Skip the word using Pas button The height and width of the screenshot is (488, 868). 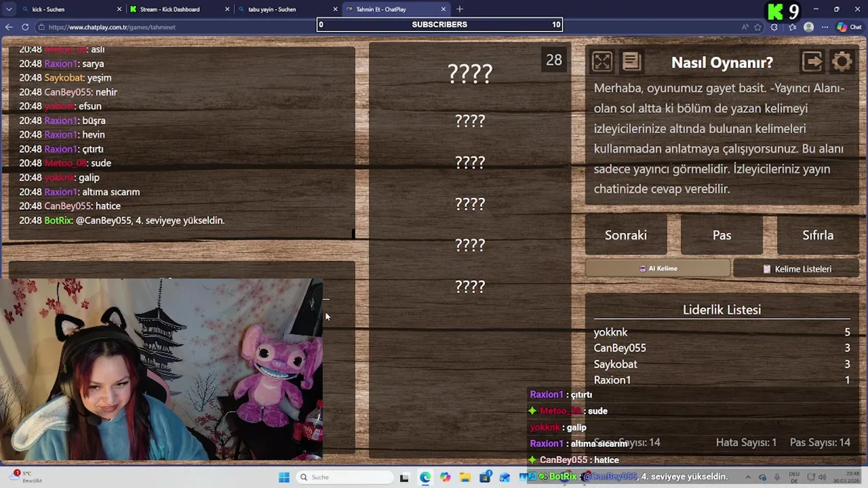[722, 235]
